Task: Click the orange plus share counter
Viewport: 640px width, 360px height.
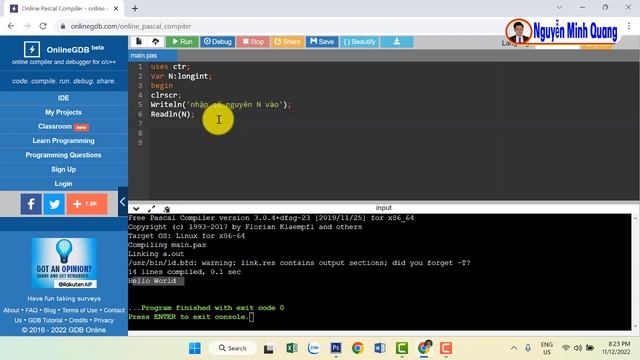Action: 87,204
